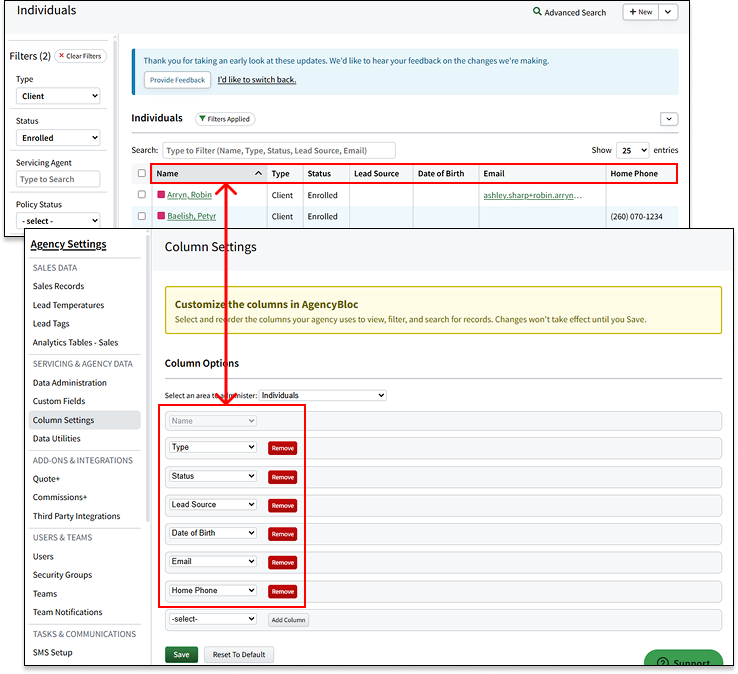738x674 pixels.
Task: Click Reset To Default button
Action: point(239,655)
